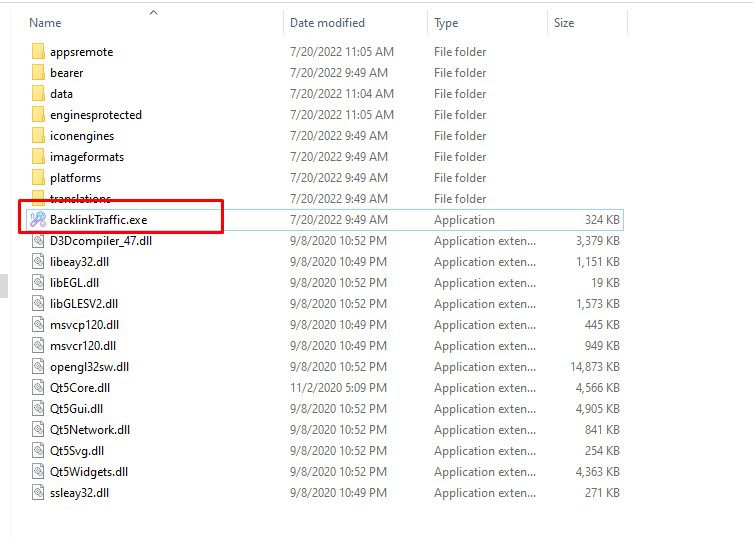Click the enginesprotected folder icon
This screenshot has height=538, width=753.
[x=38, y=115]
